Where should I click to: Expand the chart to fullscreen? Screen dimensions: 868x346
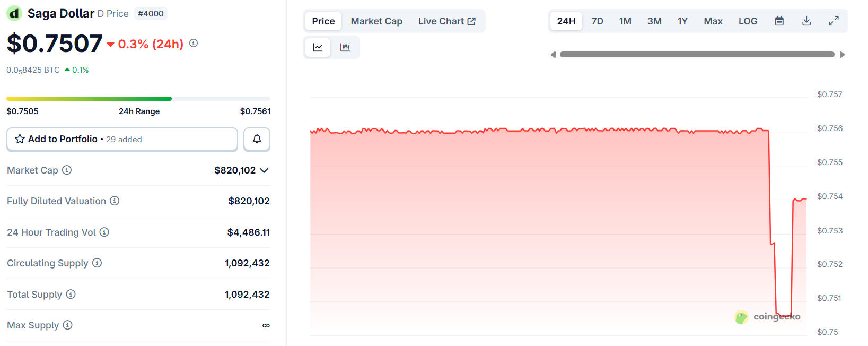pos(834,21)
